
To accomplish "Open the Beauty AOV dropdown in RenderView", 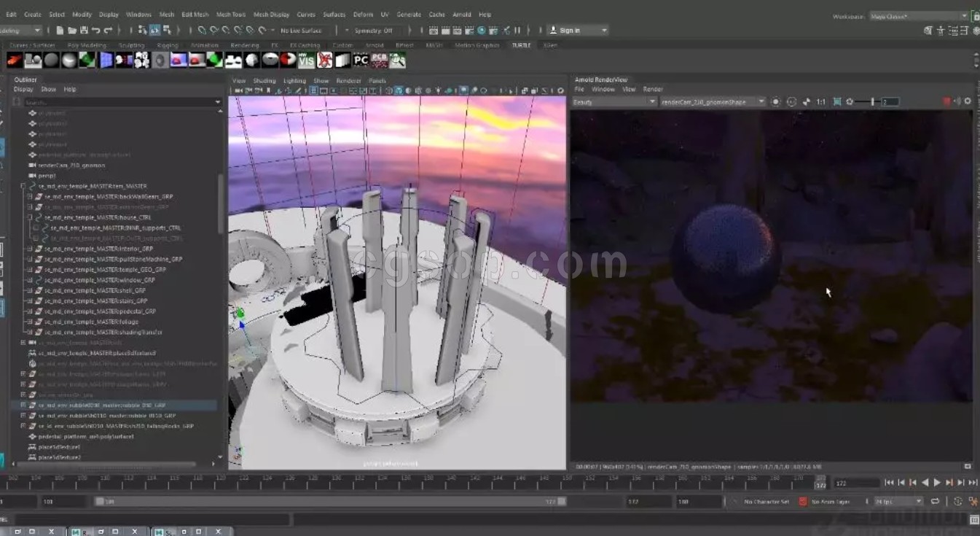I will (614, 101).
